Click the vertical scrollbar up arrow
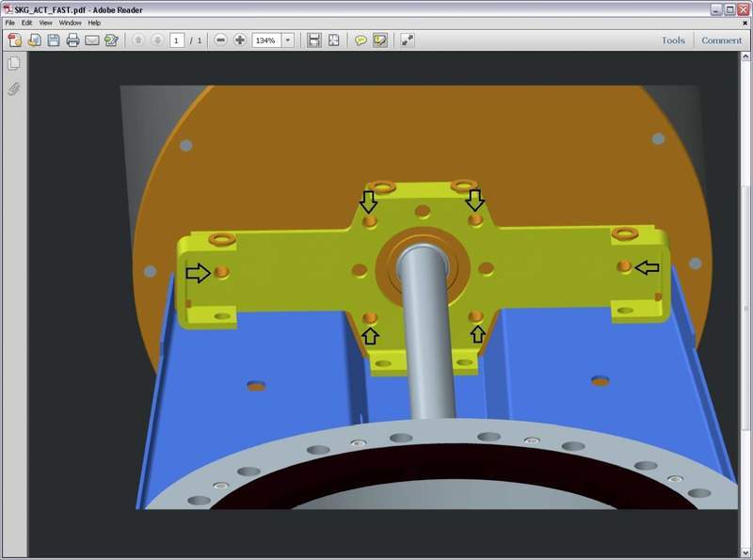The width and height of the screenshot is (753, 560). point(747,56)
